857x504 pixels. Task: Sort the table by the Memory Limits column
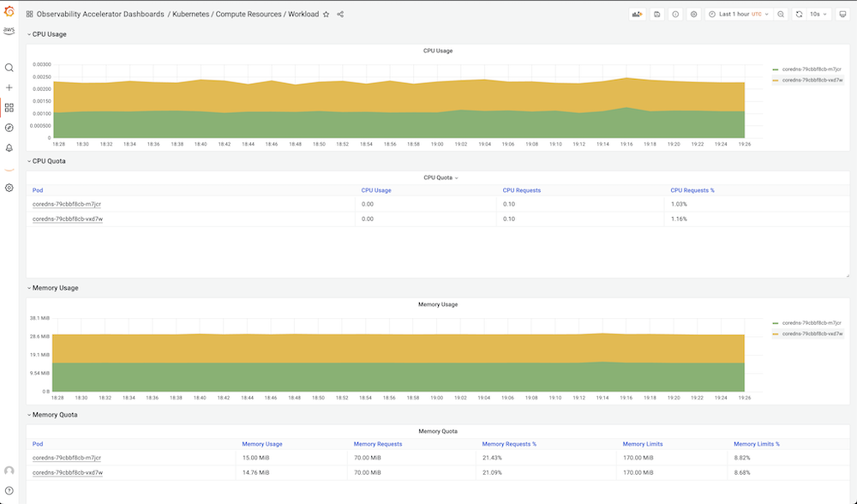click(643, 444)
